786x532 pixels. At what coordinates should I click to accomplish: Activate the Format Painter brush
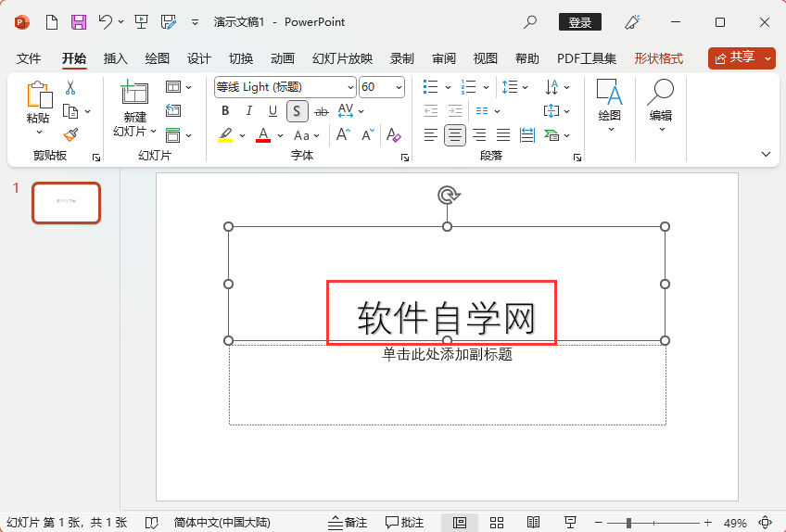(x=70, y=135)
